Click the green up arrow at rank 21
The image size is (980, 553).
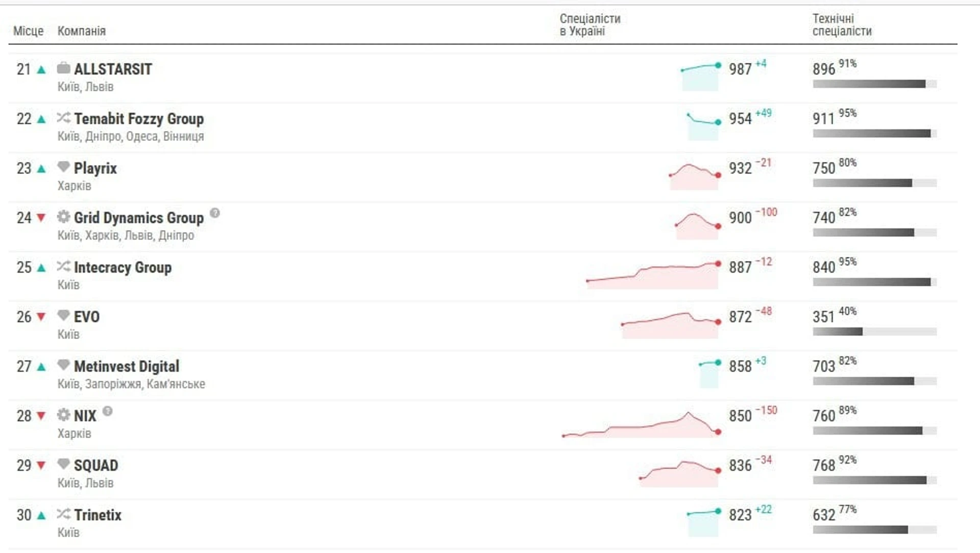click(41, 69)
